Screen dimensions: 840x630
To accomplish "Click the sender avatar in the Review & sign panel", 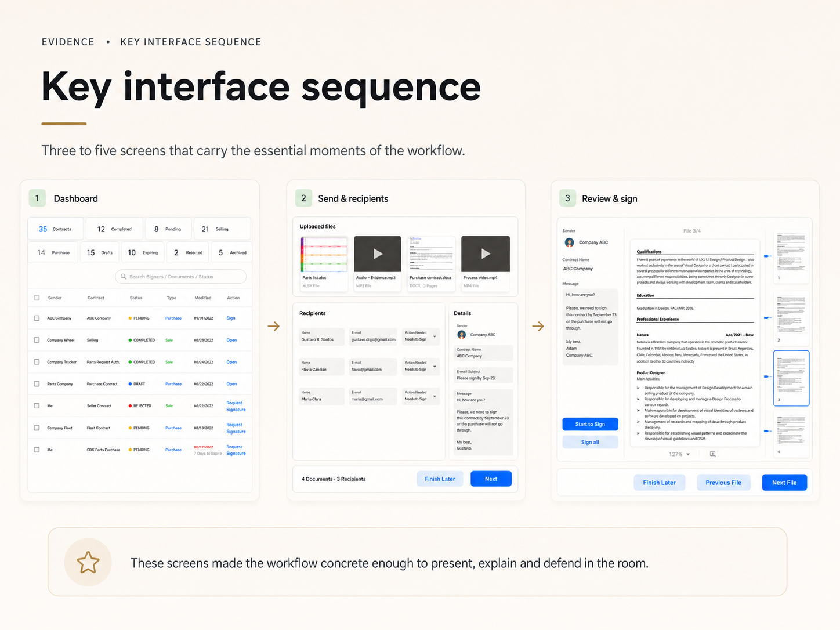I will [x=569, y=242].
